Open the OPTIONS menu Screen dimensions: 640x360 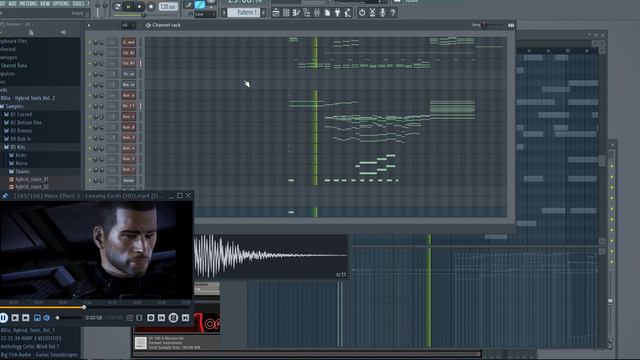(61, 3)
